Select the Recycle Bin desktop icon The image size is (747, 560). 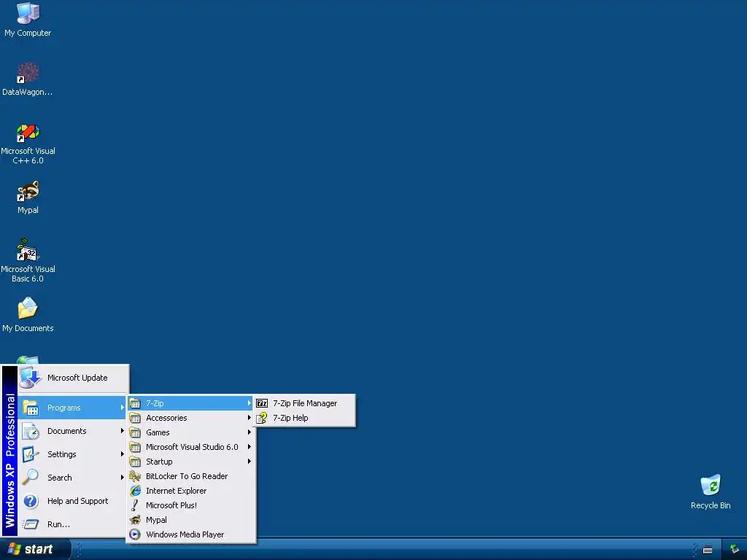711,485
